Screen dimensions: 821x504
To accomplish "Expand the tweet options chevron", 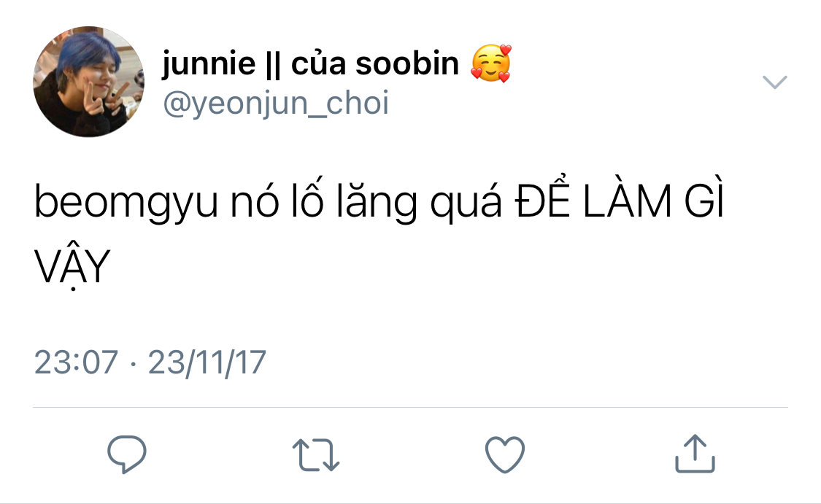I will [774, 82].
